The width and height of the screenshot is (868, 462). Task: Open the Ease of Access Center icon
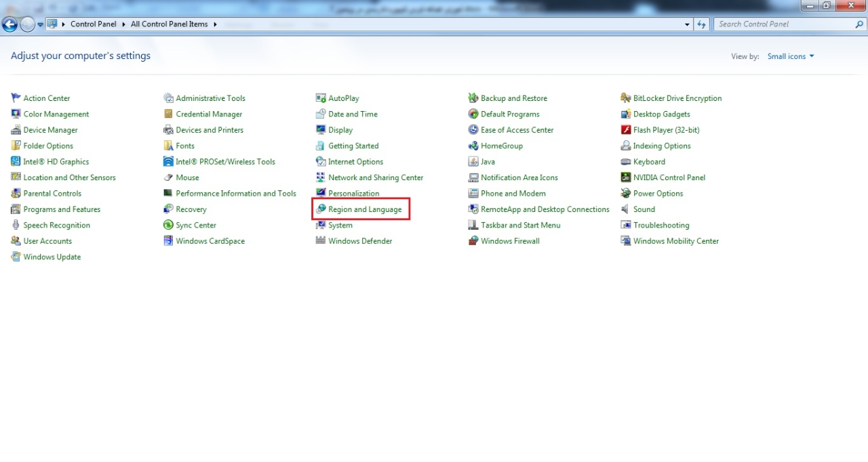(473, 130)
